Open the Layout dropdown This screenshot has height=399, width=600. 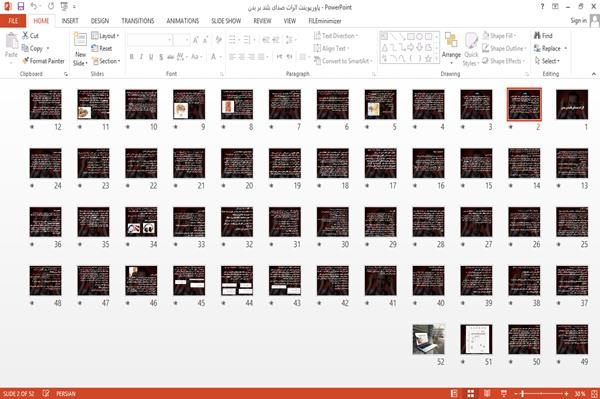[x=105, y=36]
